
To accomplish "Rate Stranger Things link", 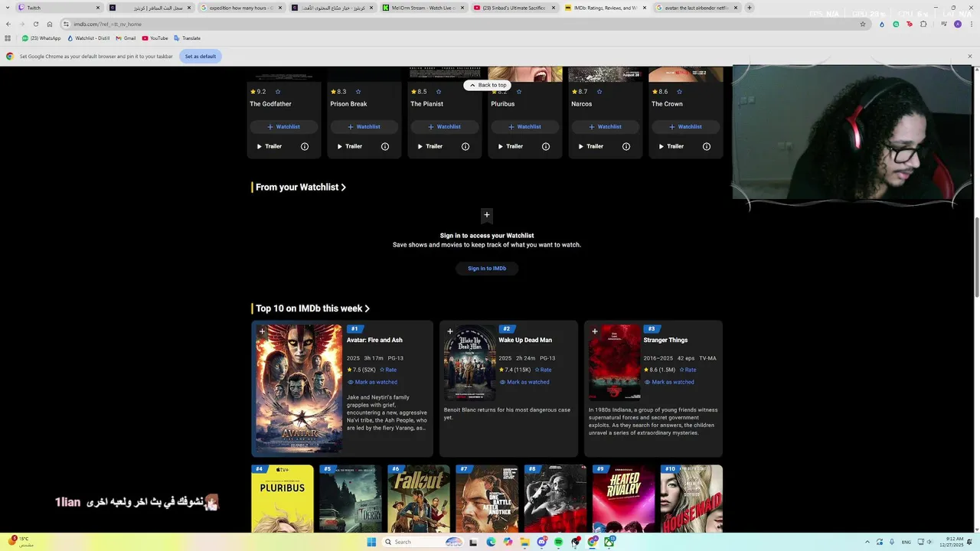I will [688, 370].
